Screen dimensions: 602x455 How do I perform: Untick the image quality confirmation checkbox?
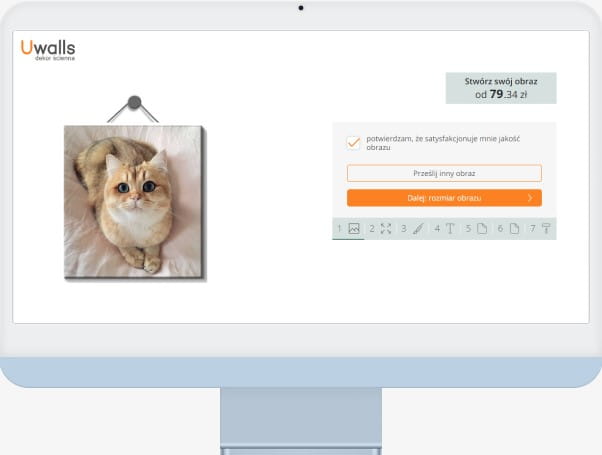pyautogui.click(x=353, y=142)
